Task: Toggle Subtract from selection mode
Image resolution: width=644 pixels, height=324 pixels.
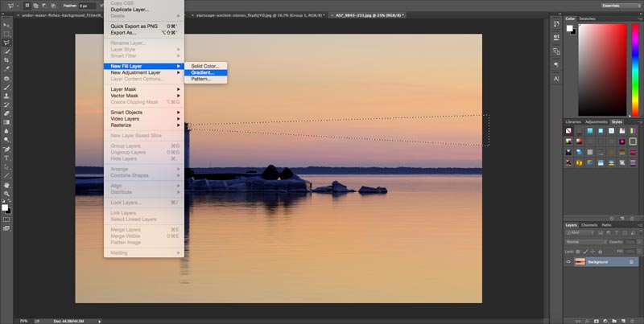Action: pos(44,6)
